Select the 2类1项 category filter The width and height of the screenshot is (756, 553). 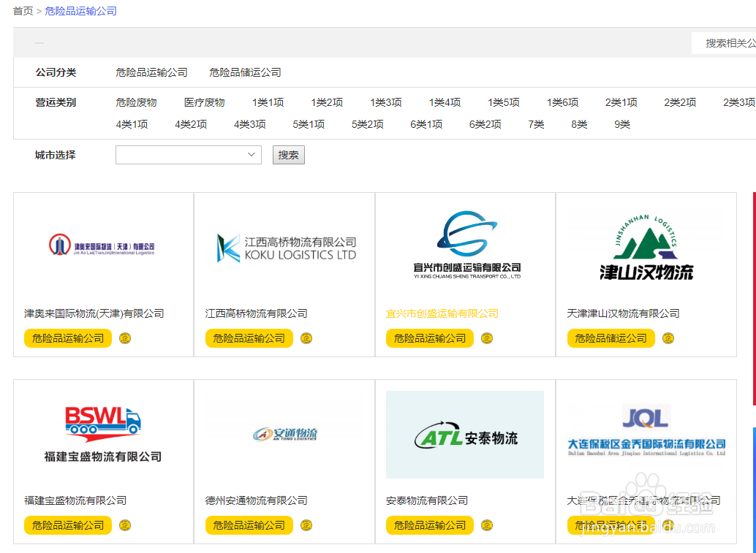[621, 102]
